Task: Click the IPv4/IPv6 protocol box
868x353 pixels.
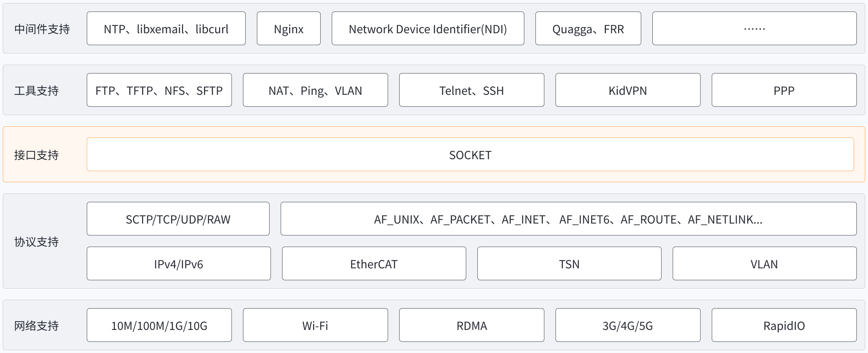Action: (x=178, y=264)
